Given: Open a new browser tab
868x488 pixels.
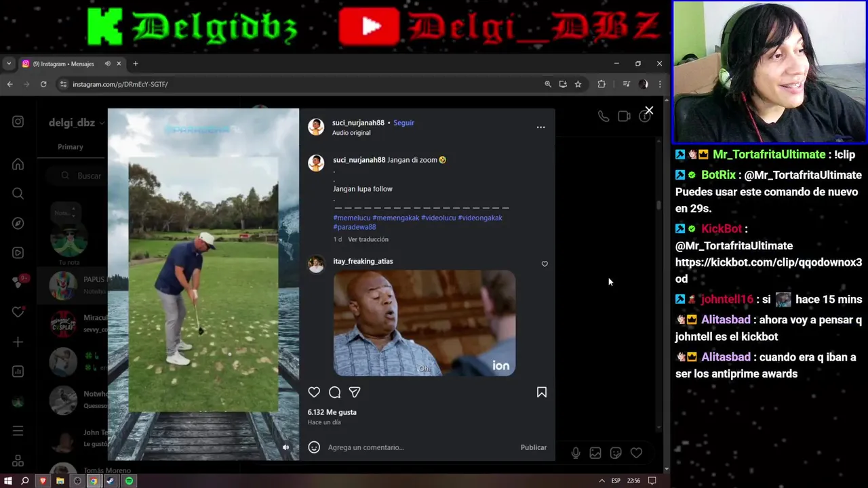Looking at the screenshot, I should tap(135, 64).
